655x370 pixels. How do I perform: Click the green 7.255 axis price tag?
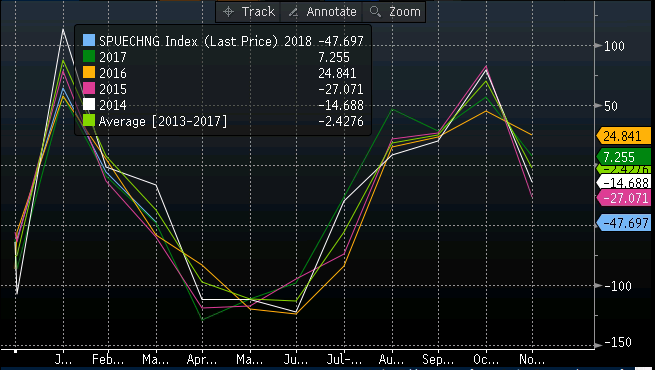click(624, 157)
